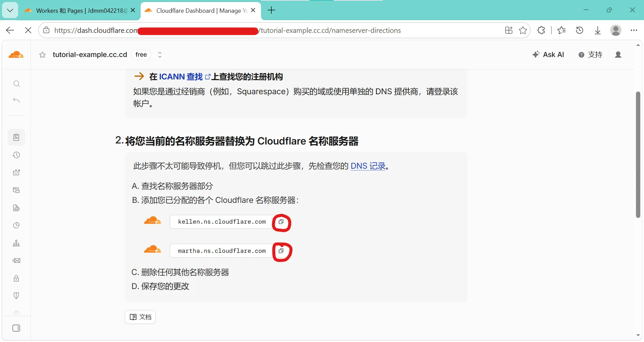Click the kellen.ns.cloudflare.com text field

pyautogui.click(x=222, y=222)
